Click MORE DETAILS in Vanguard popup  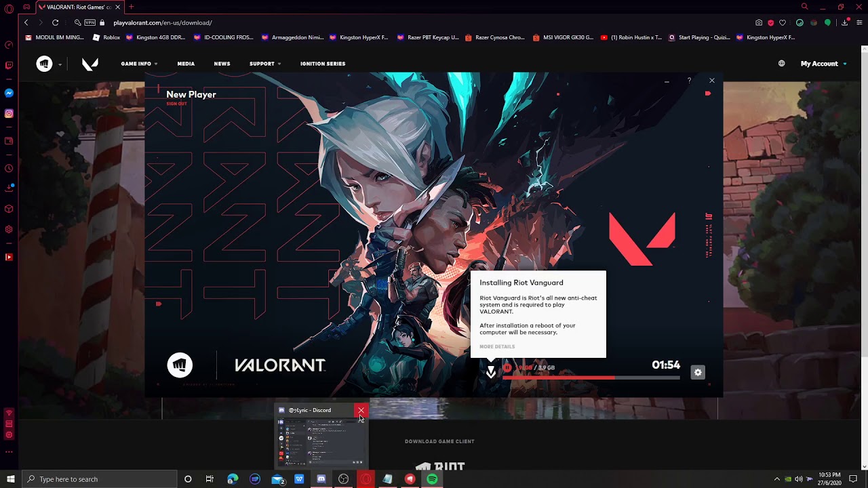[x=497, y=347]
